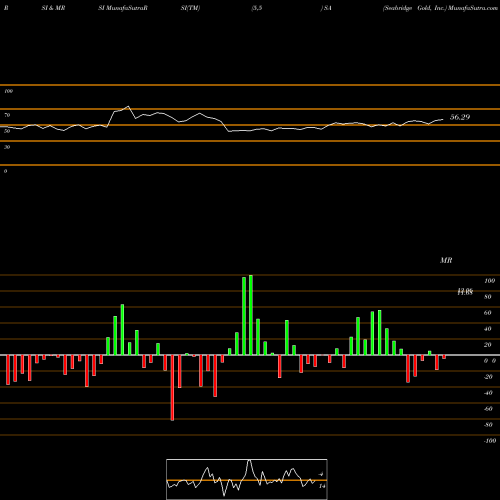Click the RSI axis label 70
The image size is (500, 500).
point(7,115)
